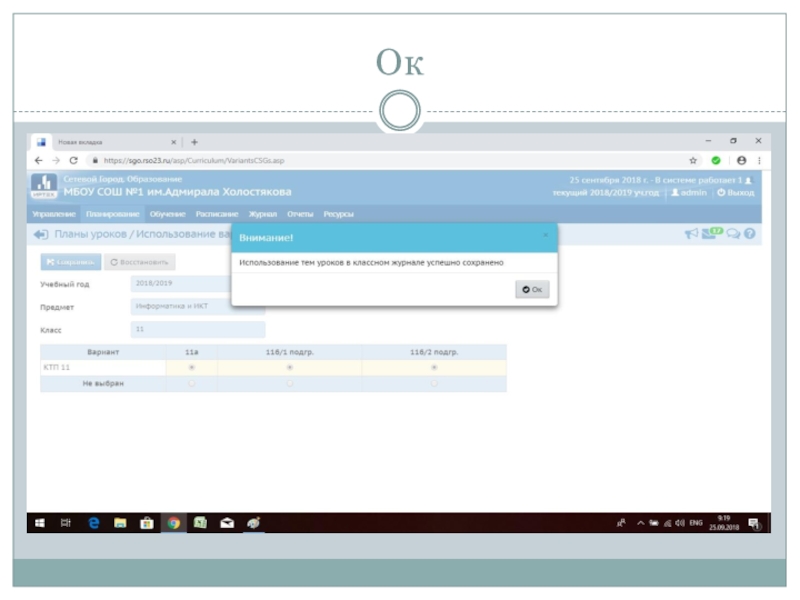Open the Учебный год 2018/2019 dropdown
The height and width of the screenshot is (600, 800).
(181, 283)
